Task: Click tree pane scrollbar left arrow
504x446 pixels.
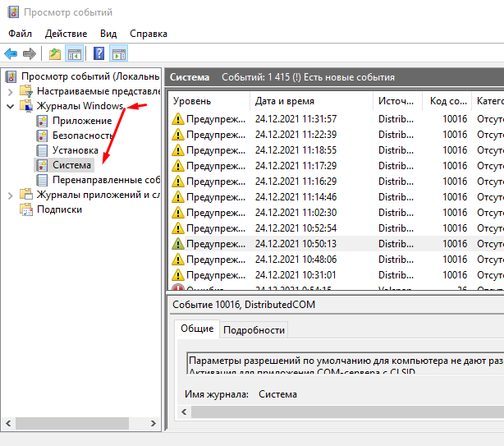Action: pyautogui.click(x=9, y=424)
